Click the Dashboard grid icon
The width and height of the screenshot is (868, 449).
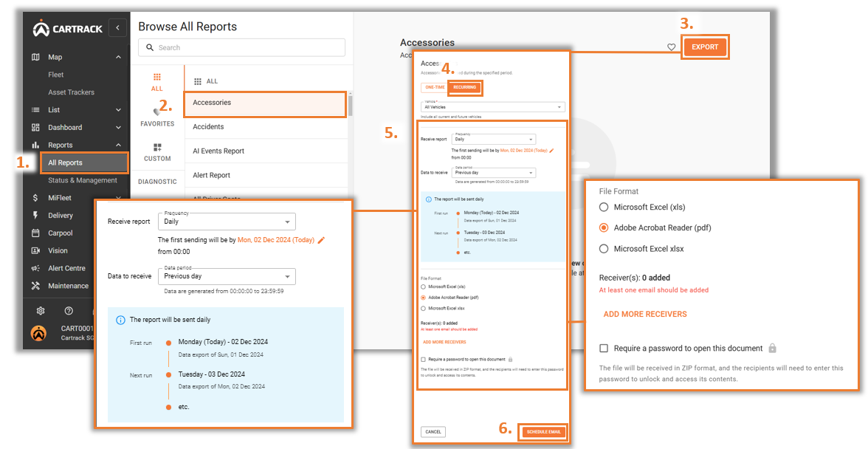tap(35, 127)
